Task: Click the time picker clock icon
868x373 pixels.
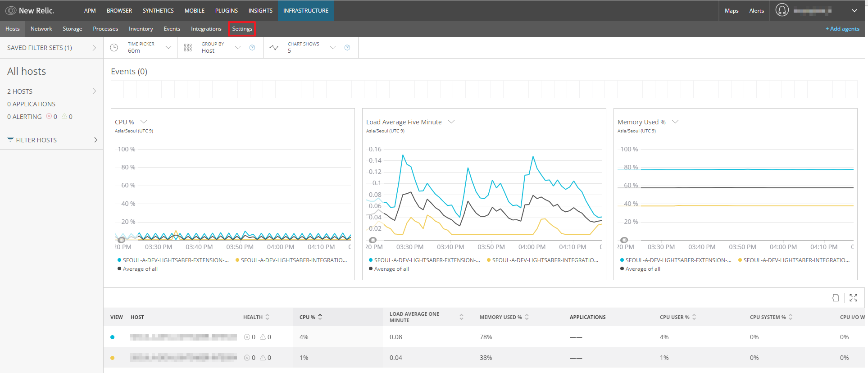Action: pyautogui.click(x=114, y=47)
